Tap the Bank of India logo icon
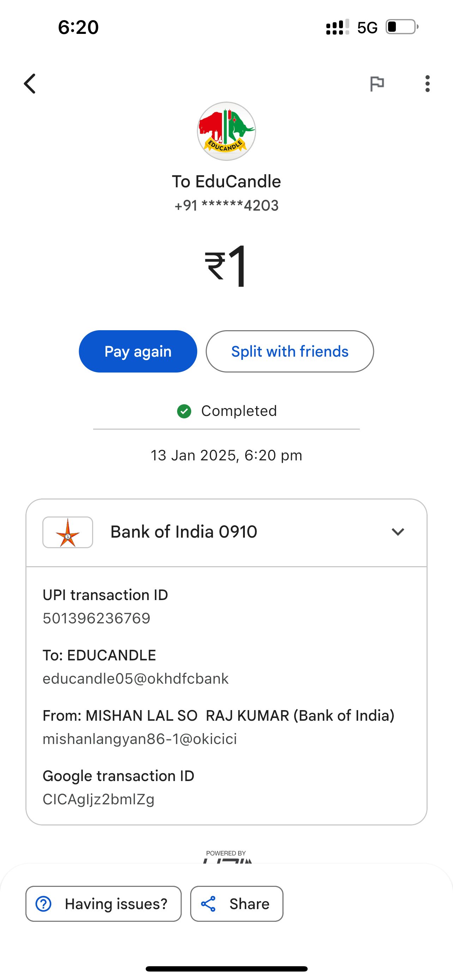This screenshot has width=453, height=980. (x=68, y=532)
